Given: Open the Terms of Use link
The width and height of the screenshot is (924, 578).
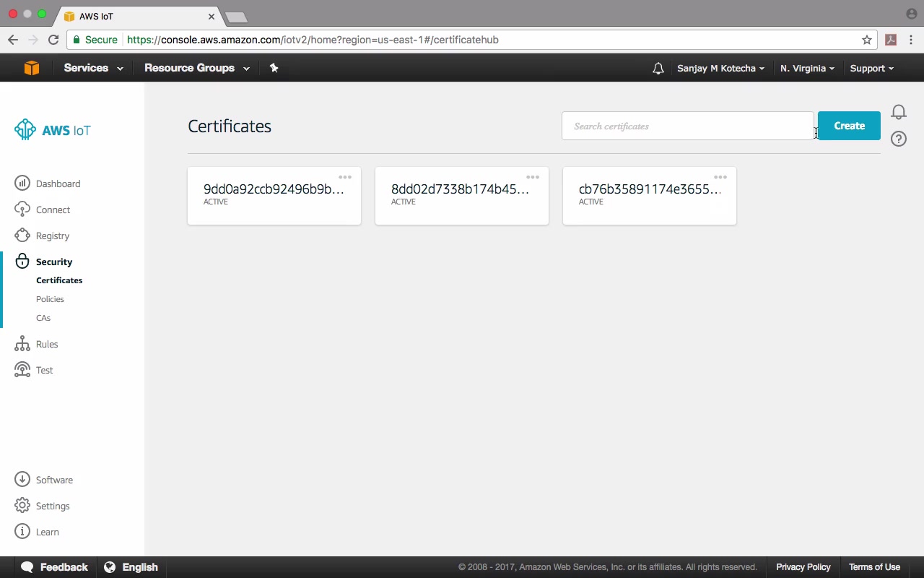Looking at the screenshot, I should (x=874, y=567).
